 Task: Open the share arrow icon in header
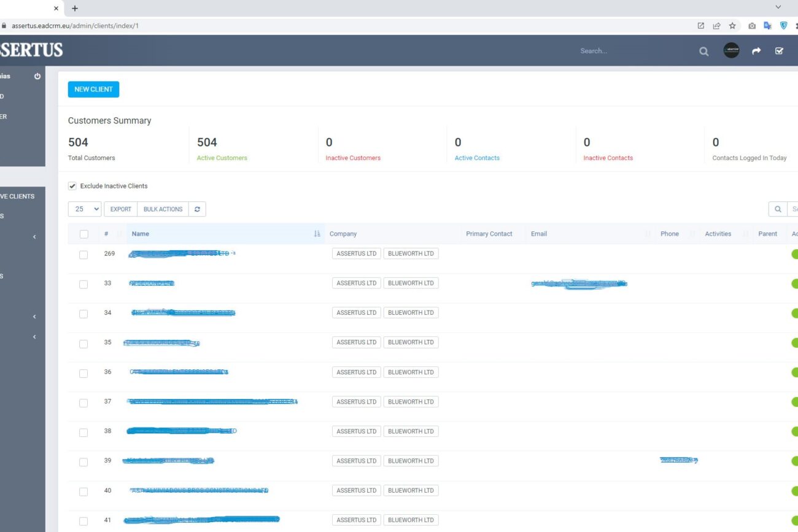[x=756, y=52]
